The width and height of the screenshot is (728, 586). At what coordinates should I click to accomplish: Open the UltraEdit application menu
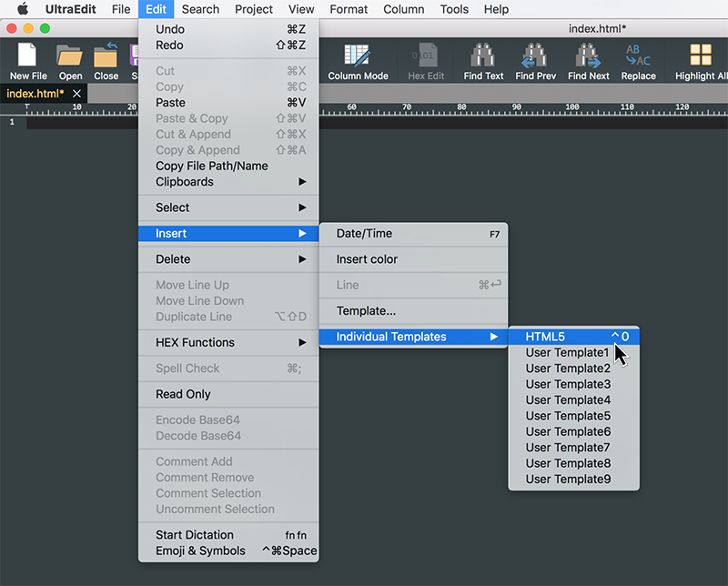(x=71, y=9)
